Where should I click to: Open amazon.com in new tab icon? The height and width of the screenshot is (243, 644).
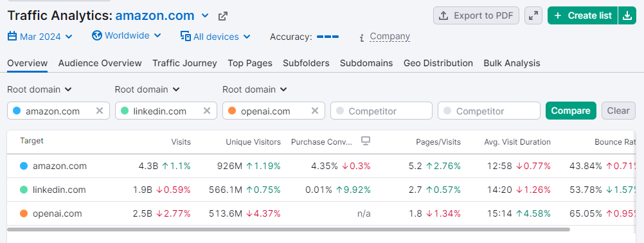coord(222,17)
